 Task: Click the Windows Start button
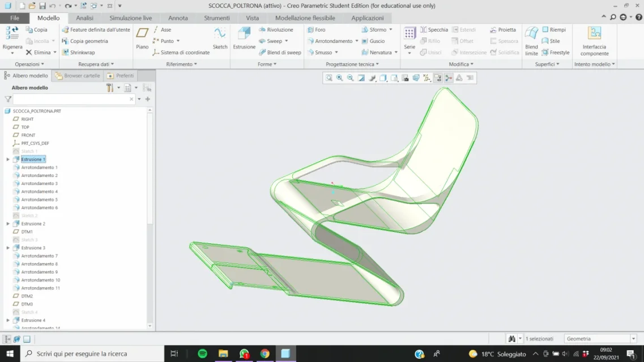coord(10,354)
